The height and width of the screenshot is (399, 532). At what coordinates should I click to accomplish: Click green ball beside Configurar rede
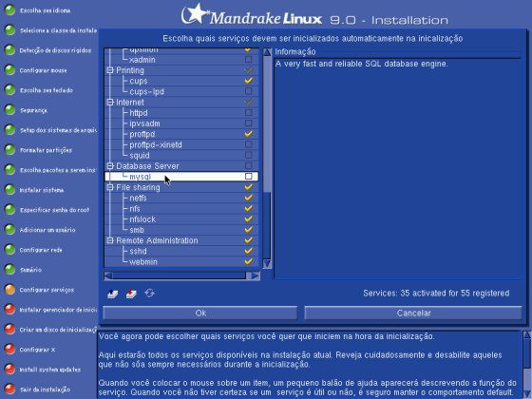click(9, 250)
